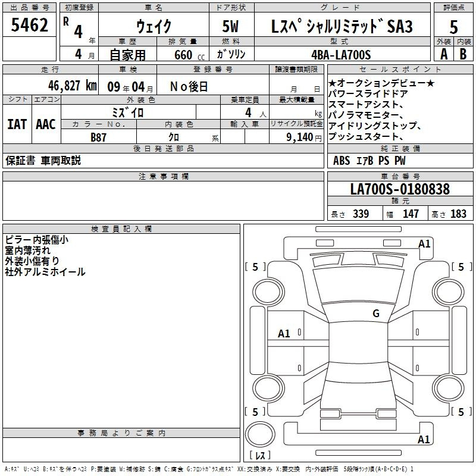Screen dimensions: 476x476
Task: Click the rear right wheel circle
Action: click(x=448, y=388)
